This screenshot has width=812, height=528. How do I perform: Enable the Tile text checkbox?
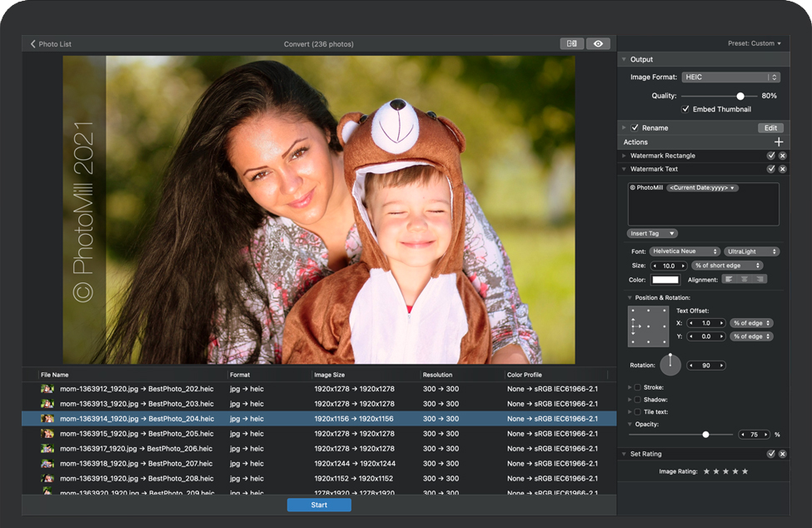pyautogui.click(x=638, y=412)
